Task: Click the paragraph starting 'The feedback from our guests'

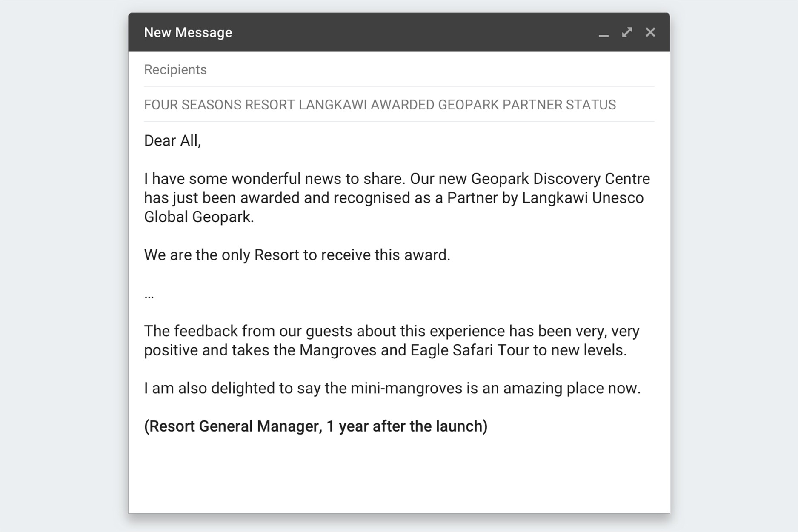Action: coord(392,340)
